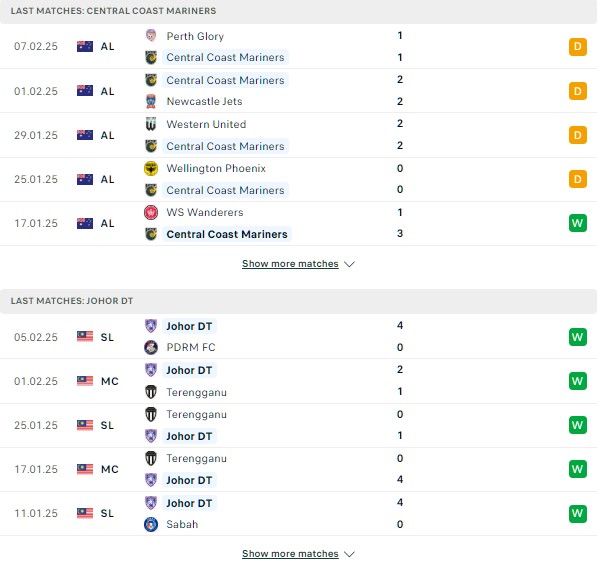Click chevron beside Mariners Show more matches
The height and width of the screenshot is (568, 597).
tap(349, 264)
